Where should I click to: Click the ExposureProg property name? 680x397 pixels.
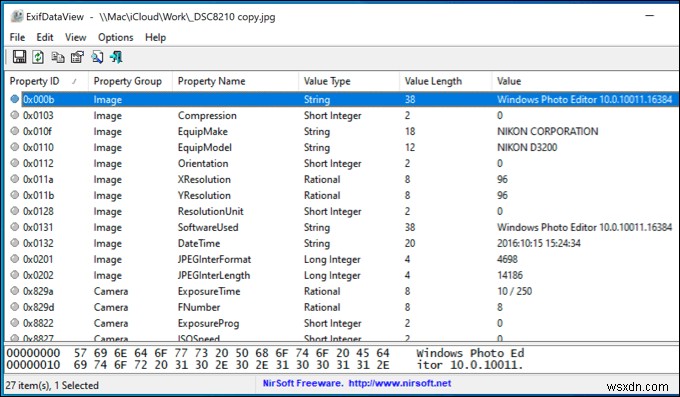(x=209, y=324)
